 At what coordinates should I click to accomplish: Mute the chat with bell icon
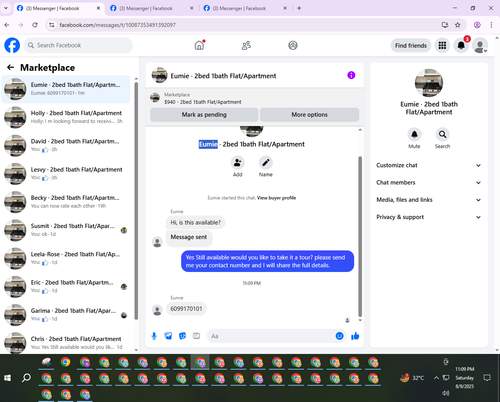click(414, 134)
